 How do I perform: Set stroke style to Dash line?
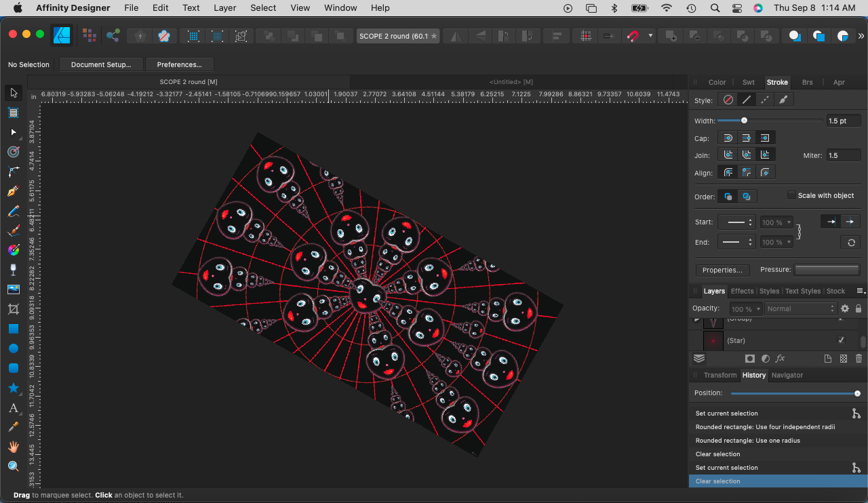765,100
